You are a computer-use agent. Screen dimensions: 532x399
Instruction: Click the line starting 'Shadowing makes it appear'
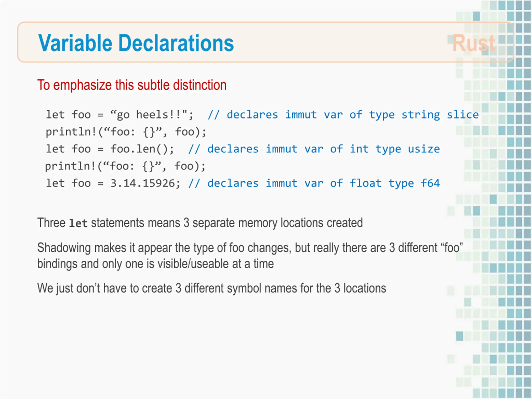[x=250, y=248]
